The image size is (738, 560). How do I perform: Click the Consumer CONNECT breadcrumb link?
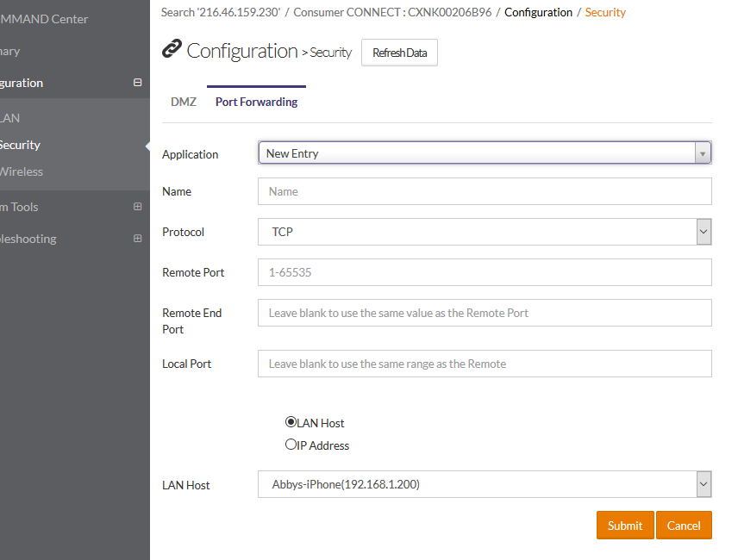pyautogui.click(x=385, y=12)
